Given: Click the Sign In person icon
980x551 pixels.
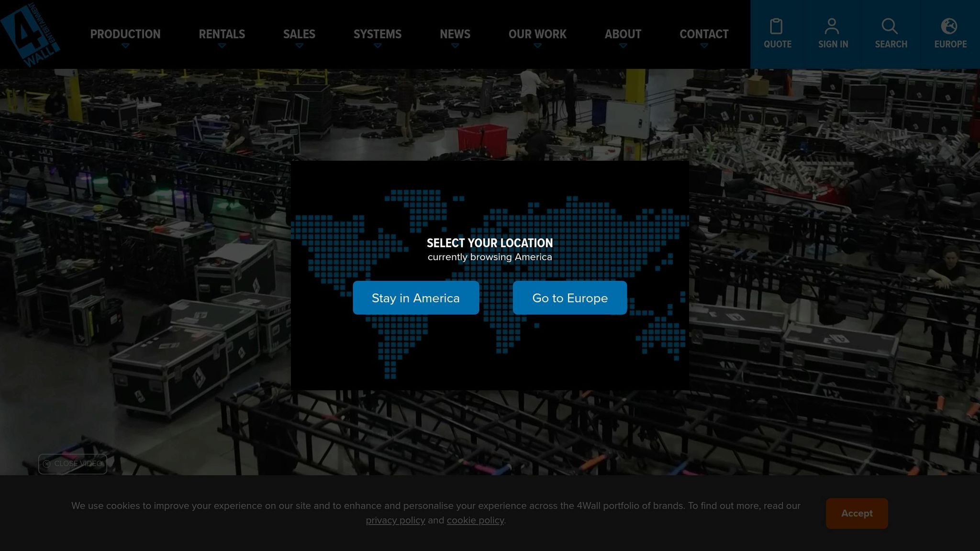Looking at the screenshot, I should pos(832,26).
